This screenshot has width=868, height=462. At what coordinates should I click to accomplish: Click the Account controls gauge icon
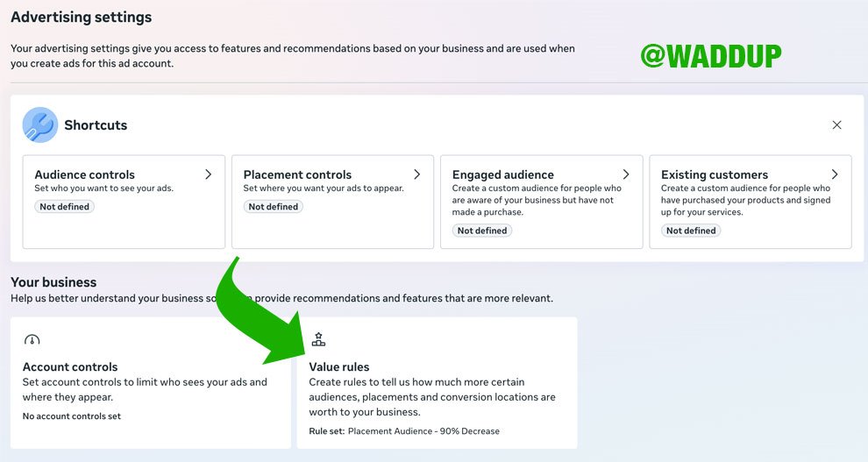(32, 339)
